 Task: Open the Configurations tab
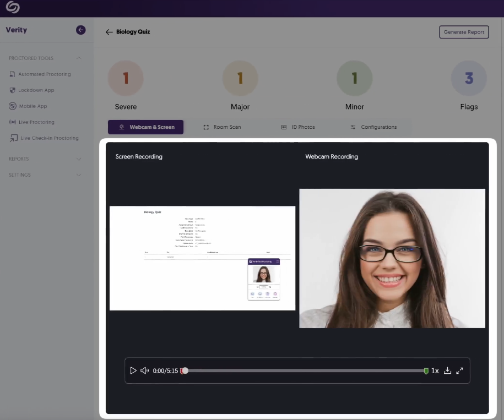(373, 127)
